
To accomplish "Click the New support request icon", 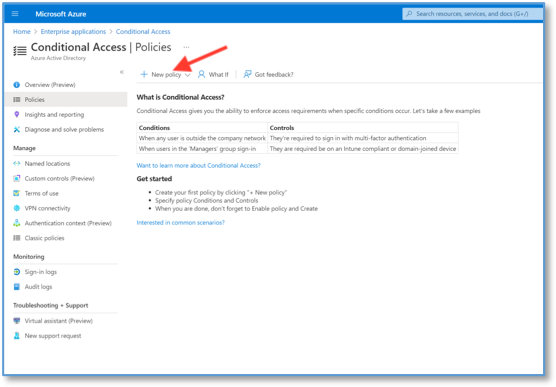I will (16, 336).
